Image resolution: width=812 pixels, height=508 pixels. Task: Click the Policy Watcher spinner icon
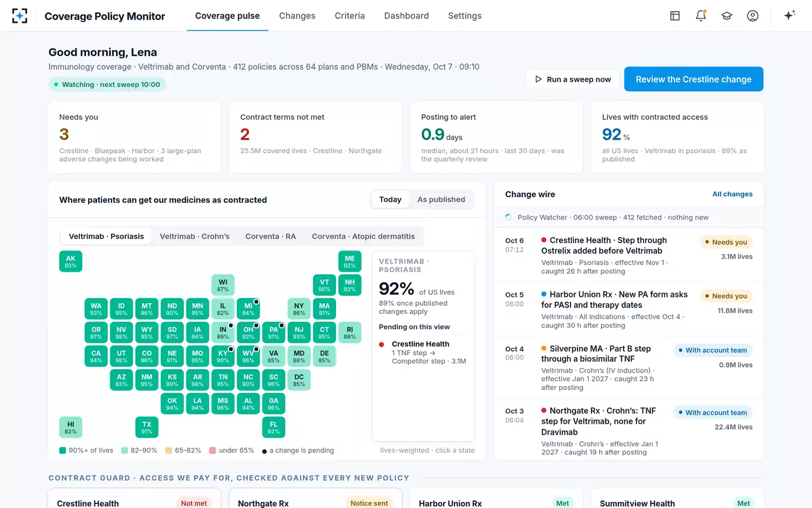point(509,217)
